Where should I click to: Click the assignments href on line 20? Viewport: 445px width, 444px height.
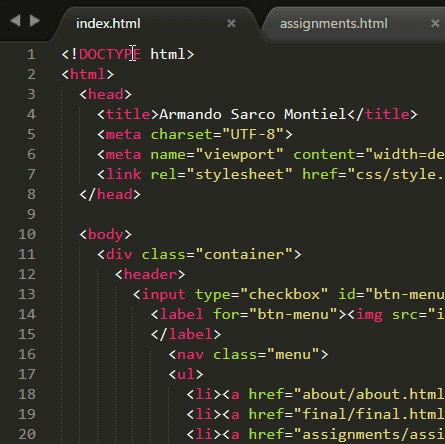click(369, 434)
